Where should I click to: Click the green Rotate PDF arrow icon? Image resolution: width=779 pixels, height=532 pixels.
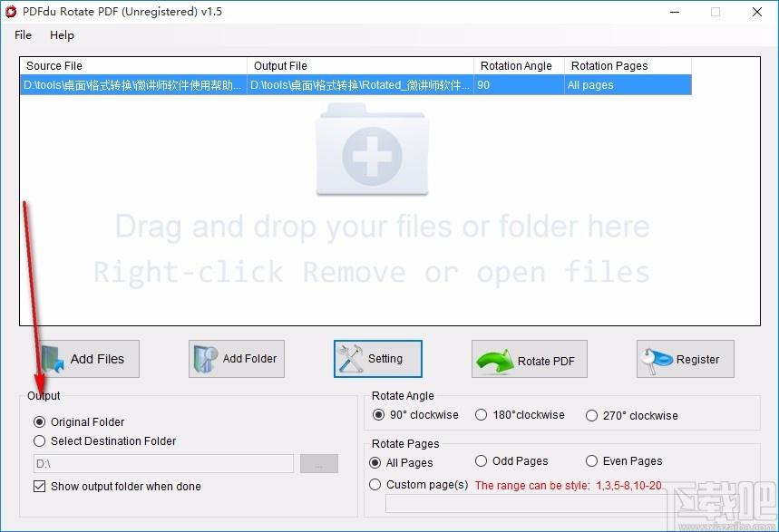click(x=494, y=361)
